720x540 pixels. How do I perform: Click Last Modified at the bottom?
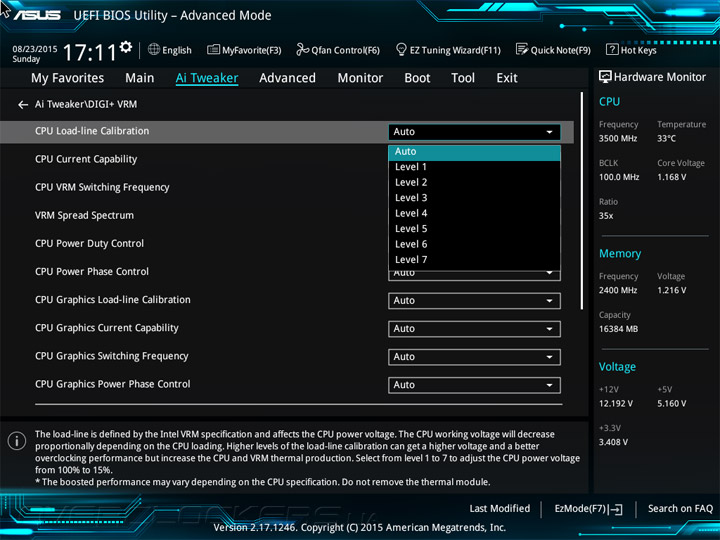coord(499,509)
